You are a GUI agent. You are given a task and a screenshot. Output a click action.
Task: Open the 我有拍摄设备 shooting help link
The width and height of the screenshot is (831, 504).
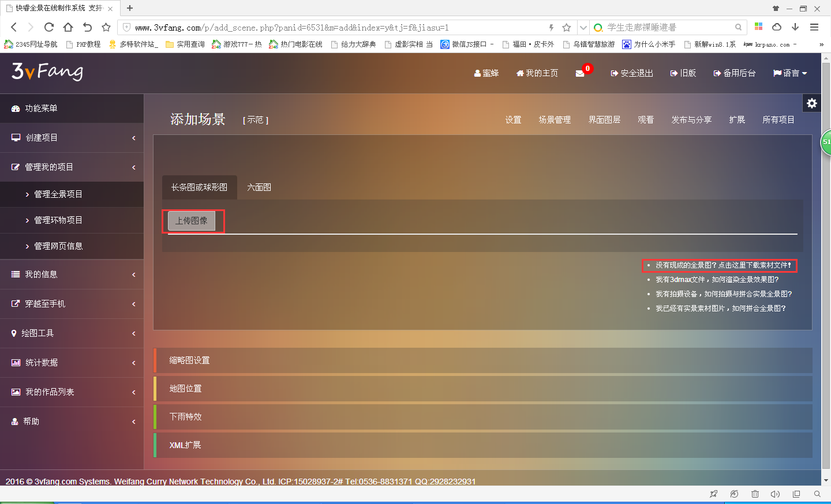click(x=724, y=294)
